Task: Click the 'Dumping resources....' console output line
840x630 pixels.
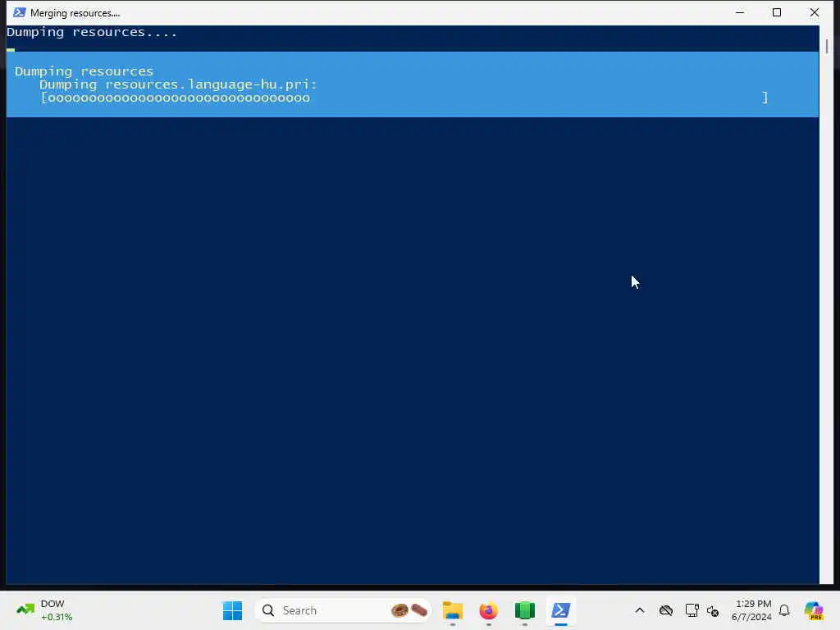Action: click(x=92, y=32)
